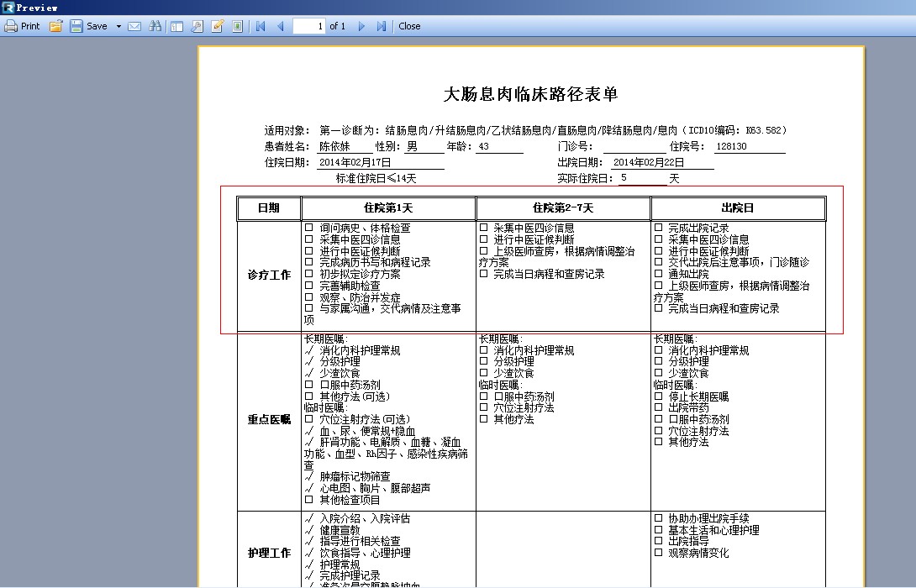
Task: Go to the previous page
Action: [x=281, y=26]
